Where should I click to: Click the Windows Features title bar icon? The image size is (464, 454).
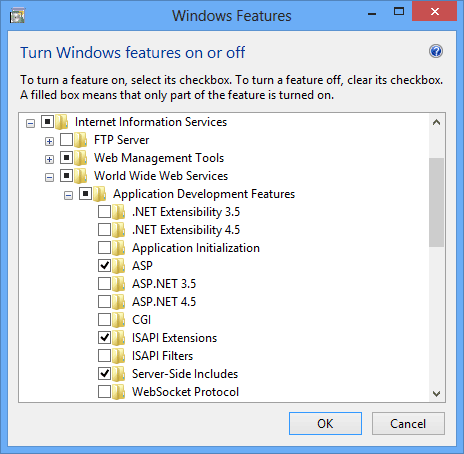tap(17, 16)
